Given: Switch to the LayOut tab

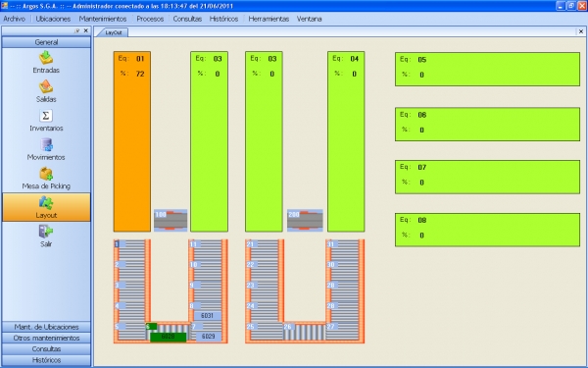Looking at the screenshot, I should pos(113,32).
